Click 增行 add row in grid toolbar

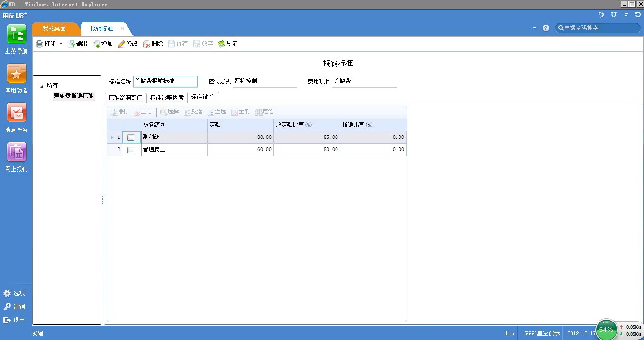[119, 112]
